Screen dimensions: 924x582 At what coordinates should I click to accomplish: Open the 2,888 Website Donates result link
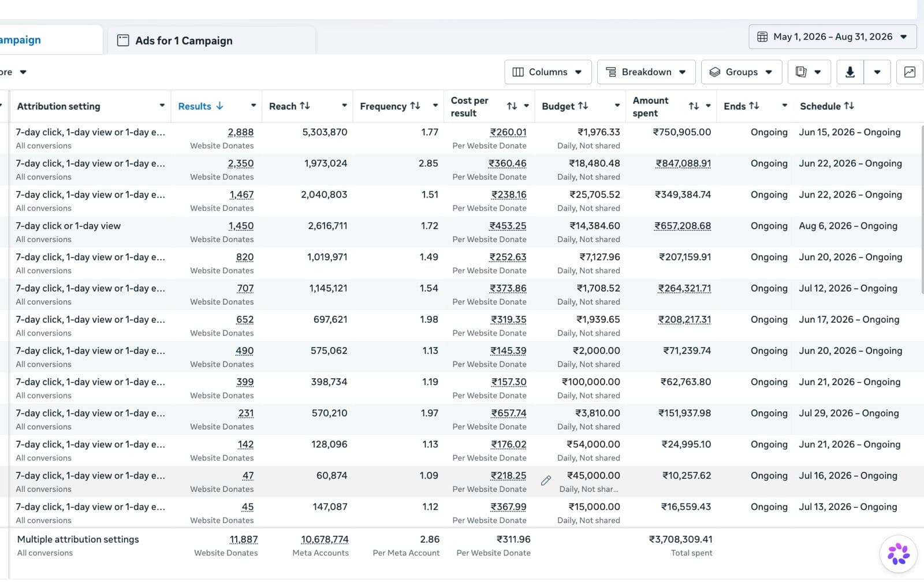point(240,132)
